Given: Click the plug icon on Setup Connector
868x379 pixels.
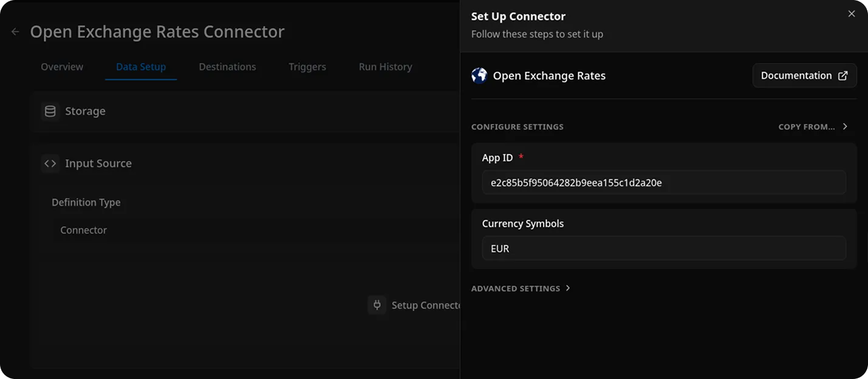Looking at the screenshot, I should tap(377, 305).
